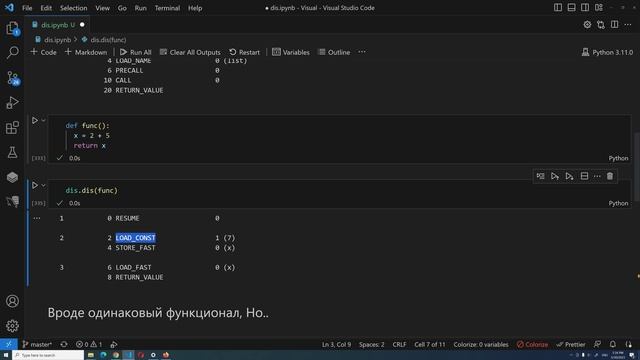Open the Manage gear menu
The height and width of the screenshot is (360, 640).
point(12,326)
